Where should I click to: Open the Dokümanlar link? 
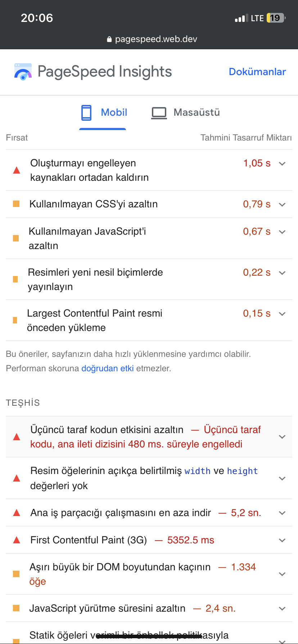(257, 72)
